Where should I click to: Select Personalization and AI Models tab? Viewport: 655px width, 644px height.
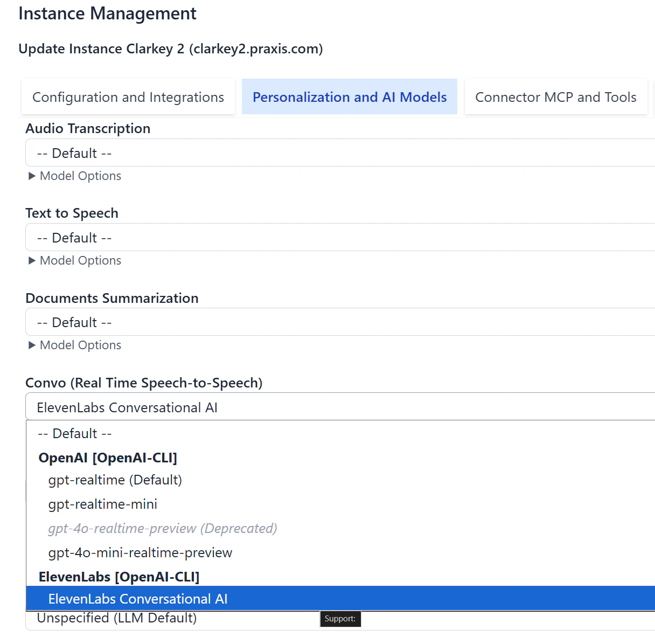pos(350,97)
